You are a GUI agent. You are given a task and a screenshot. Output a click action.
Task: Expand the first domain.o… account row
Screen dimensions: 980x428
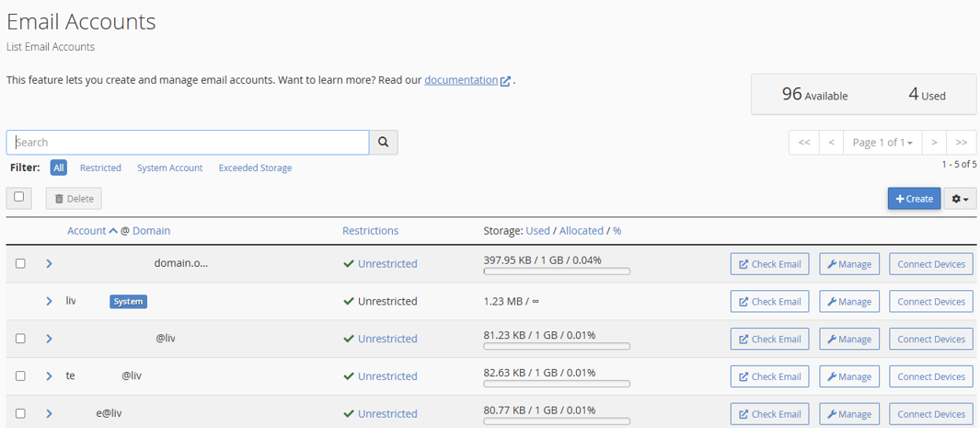click(49, 264)
